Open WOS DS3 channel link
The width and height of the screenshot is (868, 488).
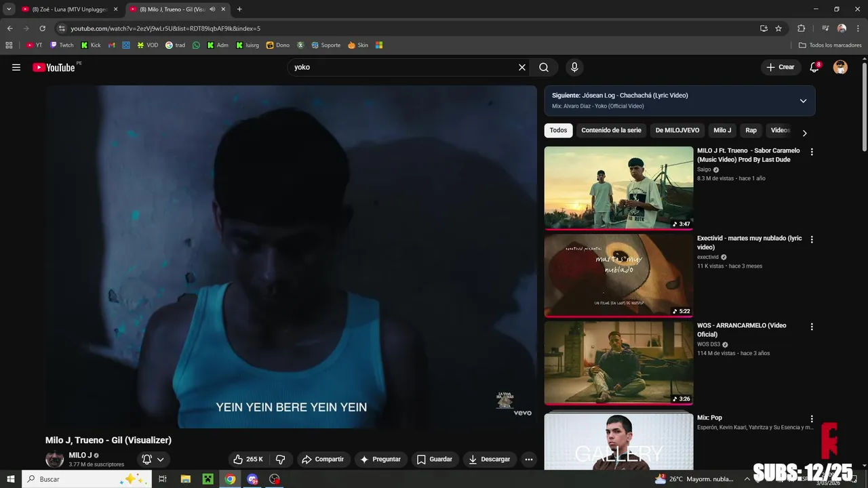tap(709, 344)
